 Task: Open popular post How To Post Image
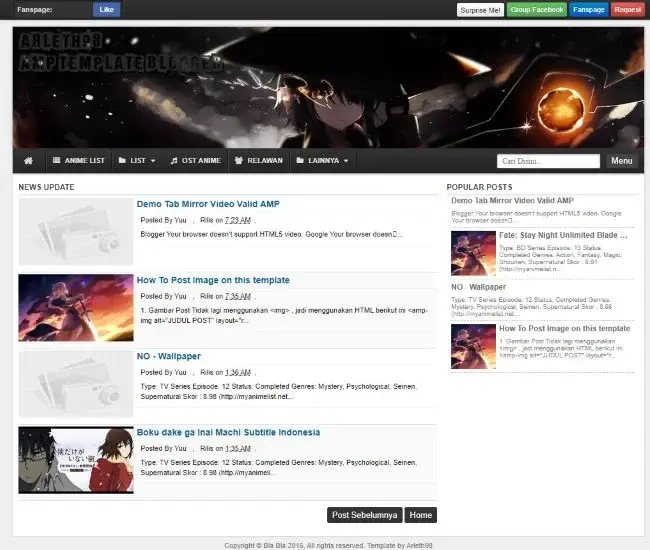[x=565, y=328]
